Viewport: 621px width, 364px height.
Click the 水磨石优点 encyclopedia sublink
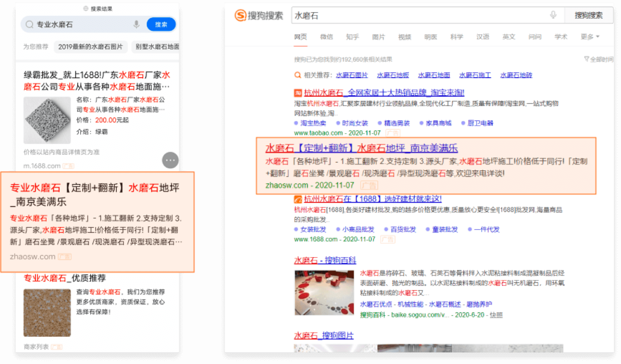376,304
